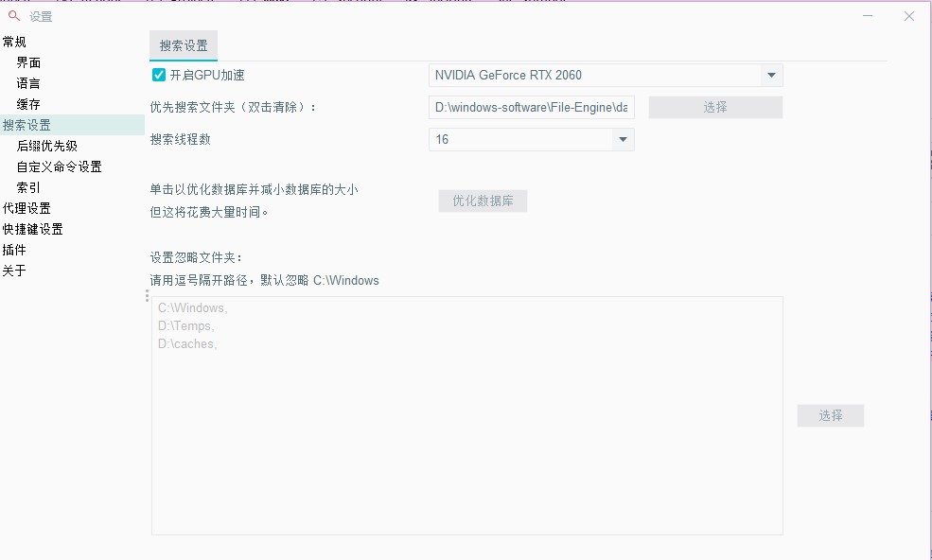Click the search magnifier icon in title bar
The height and width of the screenshot is (560, 932).
[x=14, y=15]
